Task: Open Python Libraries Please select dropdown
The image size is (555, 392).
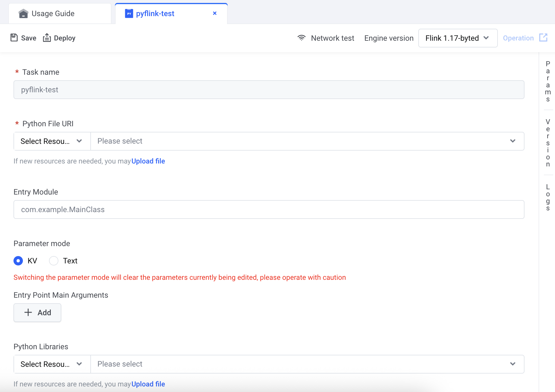Action: pos(307,364)
